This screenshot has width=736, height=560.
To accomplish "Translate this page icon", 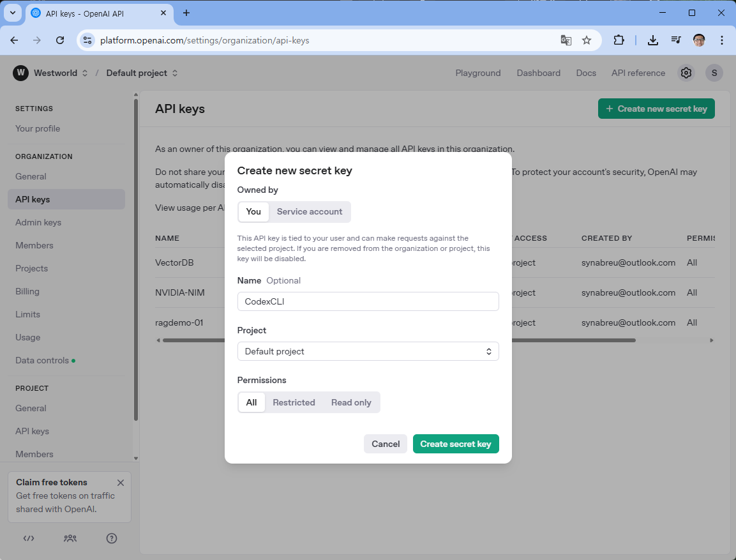I will point(566,40).
